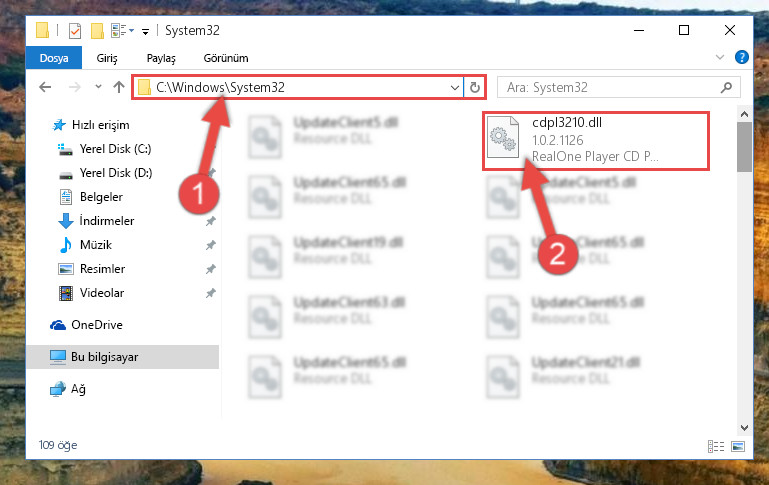Click the Properties checkmark quick access icon
Viewport: 769px width, 485px height.
(75, 31)
